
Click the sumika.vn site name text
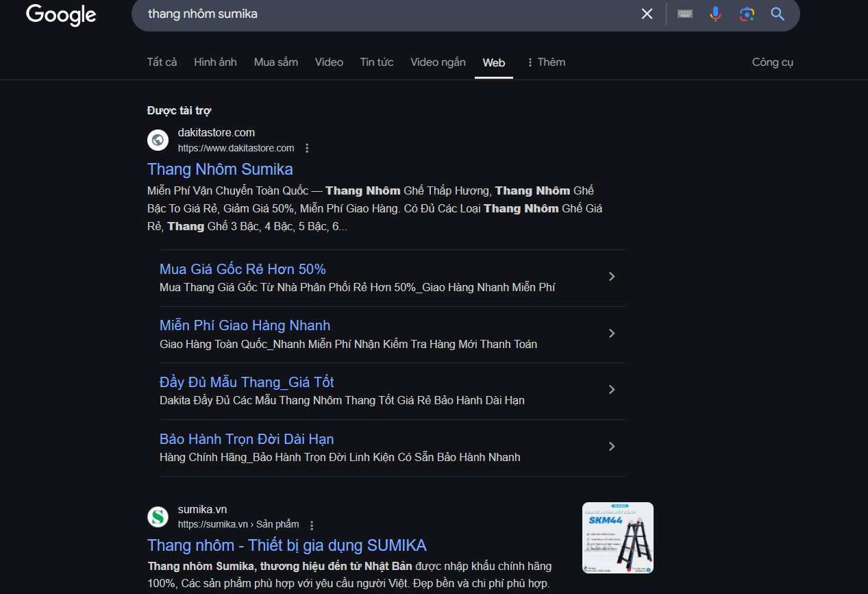point(202,509)
